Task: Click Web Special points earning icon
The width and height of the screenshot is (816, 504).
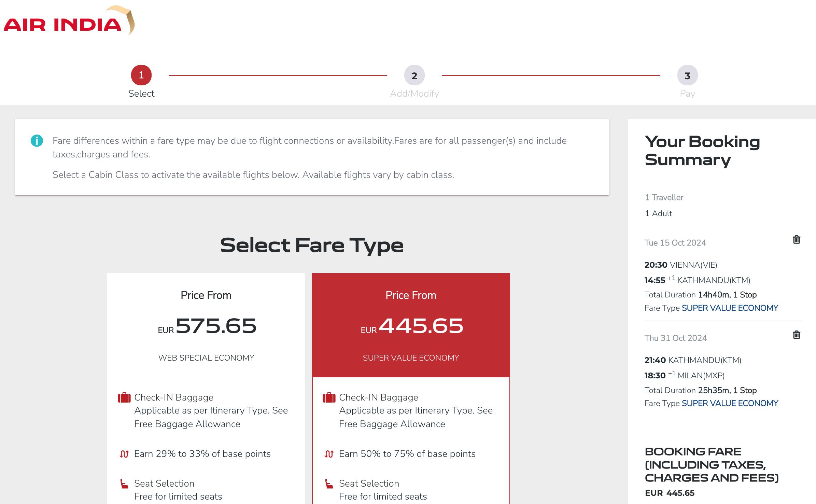Action: pos(124,454)
